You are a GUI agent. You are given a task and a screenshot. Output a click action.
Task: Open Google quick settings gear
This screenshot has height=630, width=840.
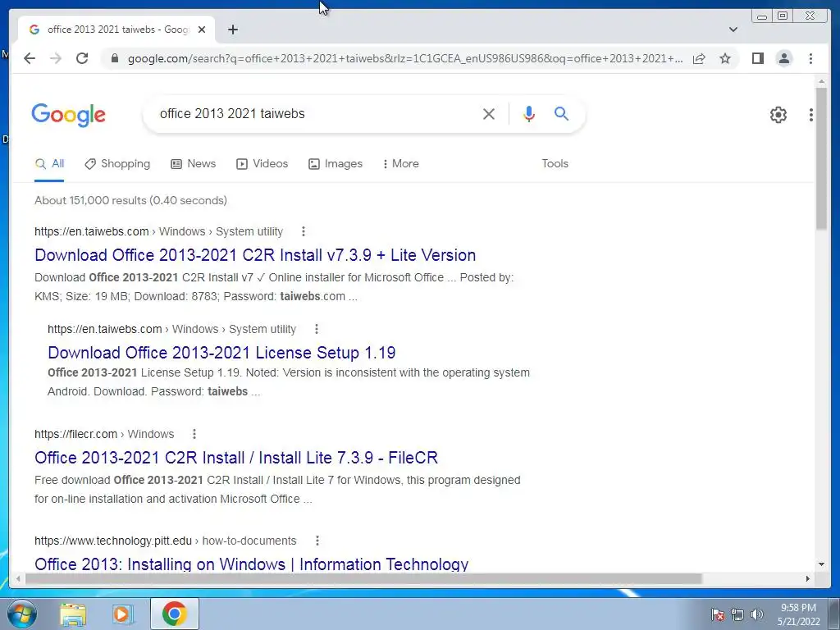(778, 115)
